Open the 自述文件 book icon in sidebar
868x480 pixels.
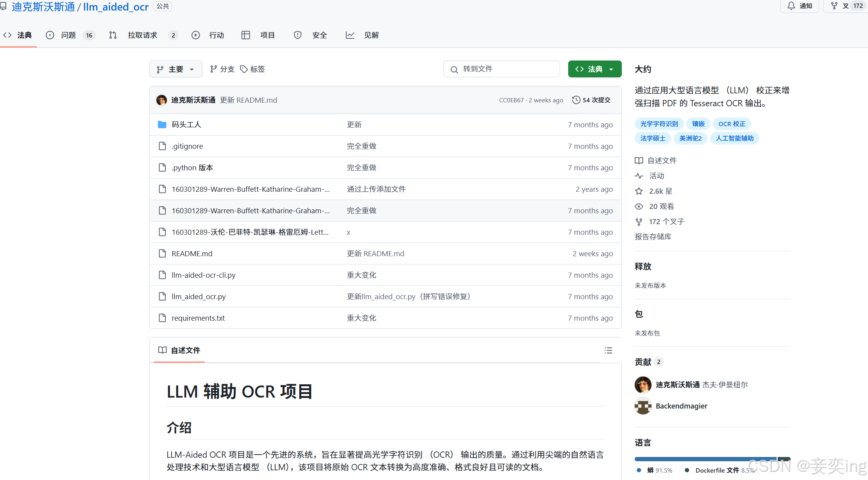pos(639,160)
